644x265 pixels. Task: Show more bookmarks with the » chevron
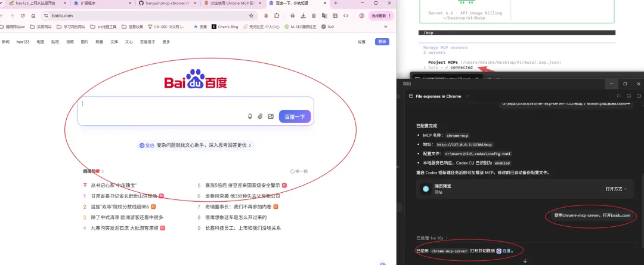[x=385, y=27]
